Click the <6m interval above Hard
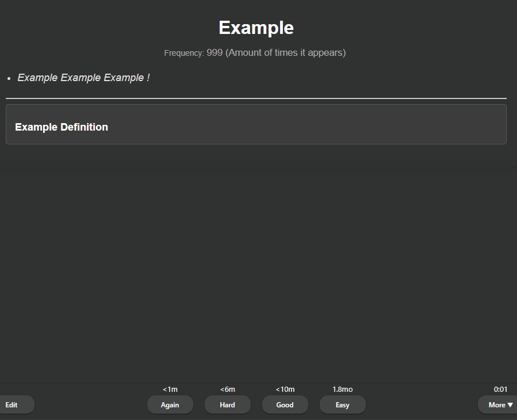 [227, 390]
